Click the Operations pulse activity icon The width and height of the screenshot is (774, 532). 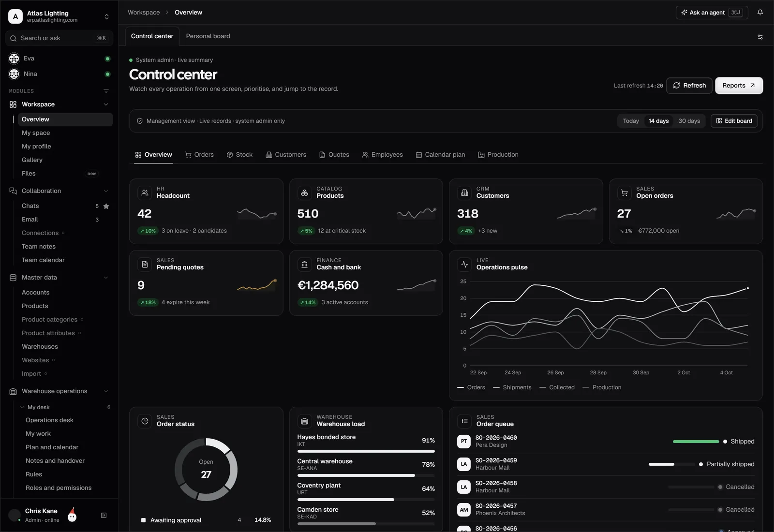tap(464, 264)
